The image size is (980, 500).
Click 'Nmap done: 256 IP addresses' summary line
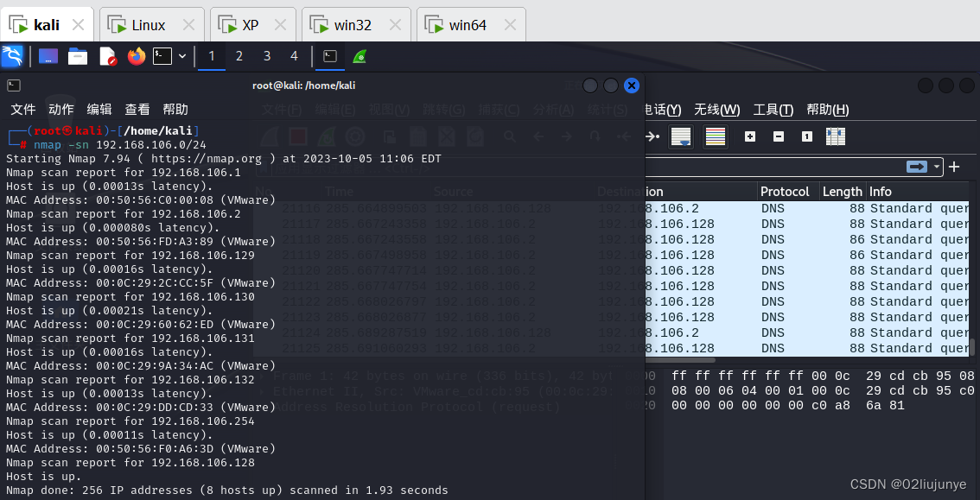pyautogui.click(x=227, y=490)
